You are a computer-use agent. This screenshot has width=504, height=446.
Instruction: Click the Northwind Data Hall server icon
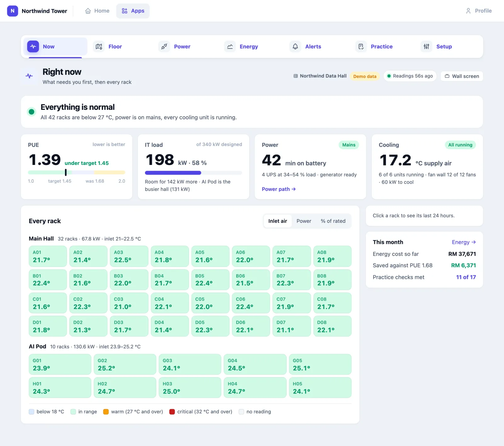[295, 76]
